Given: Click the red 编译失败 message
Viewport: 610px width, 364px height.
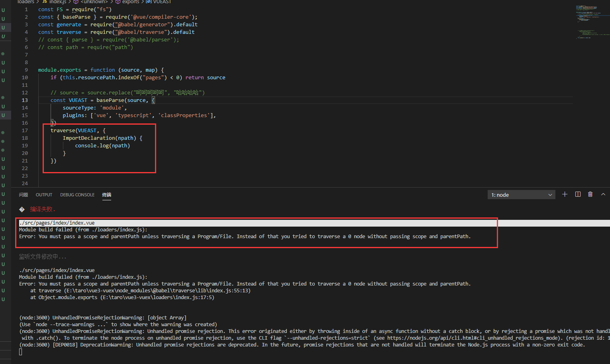Looking at the screenshot, I should pos(43,209).
